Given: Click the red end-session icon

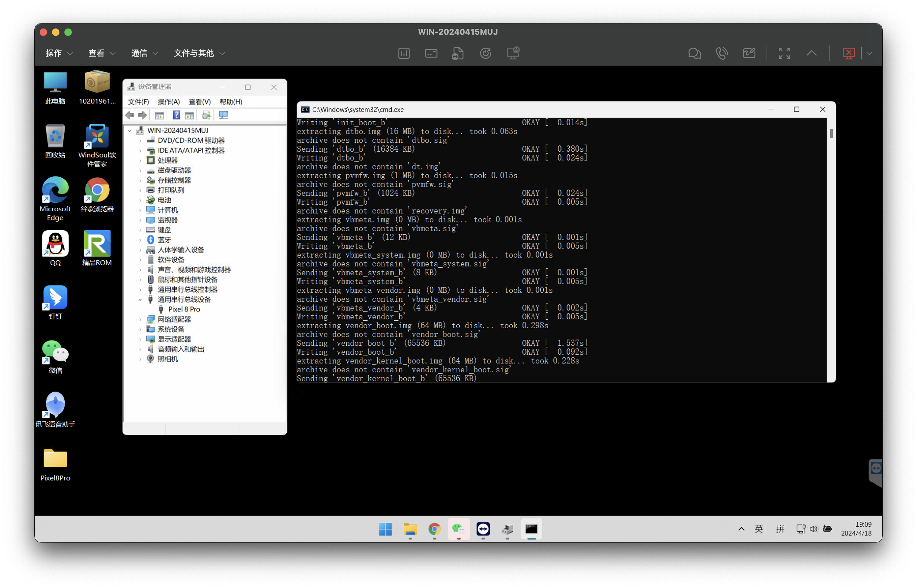Looking at the screenshot, I should pos(848,53).
